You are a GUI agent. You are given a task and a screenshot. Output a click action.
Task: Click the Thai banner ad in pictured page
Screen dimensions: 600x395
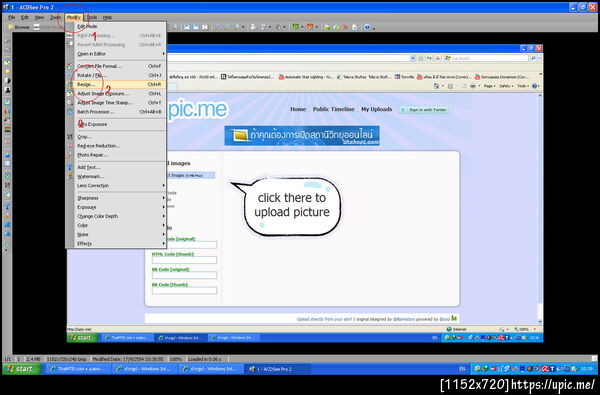302,136
